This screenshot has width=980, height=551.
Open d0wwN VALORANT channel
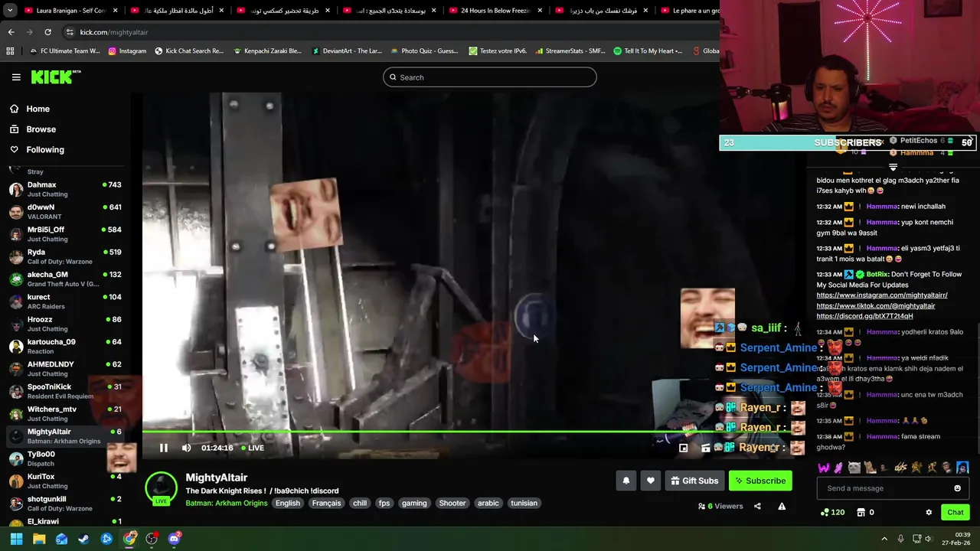point(65,211)
